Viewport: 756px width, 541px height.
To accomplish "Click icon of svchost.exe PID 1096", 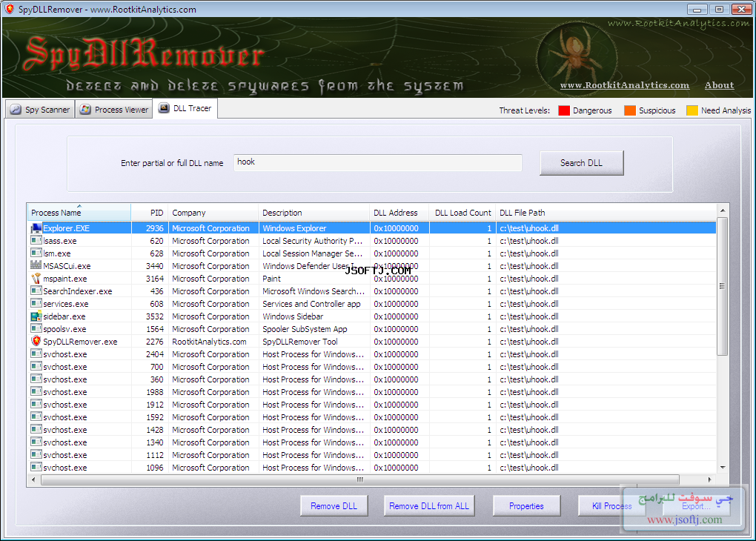I will [36, 467].
